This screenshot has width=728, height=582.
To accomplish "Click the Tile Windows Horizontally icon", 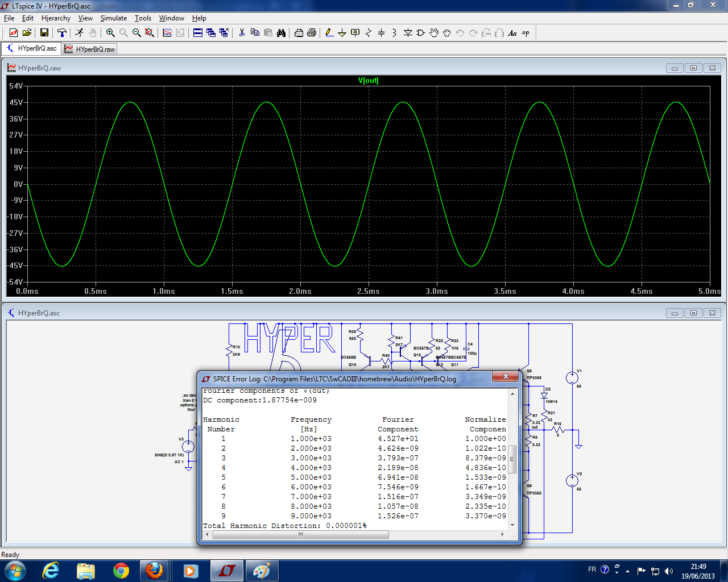I will 198,33.
